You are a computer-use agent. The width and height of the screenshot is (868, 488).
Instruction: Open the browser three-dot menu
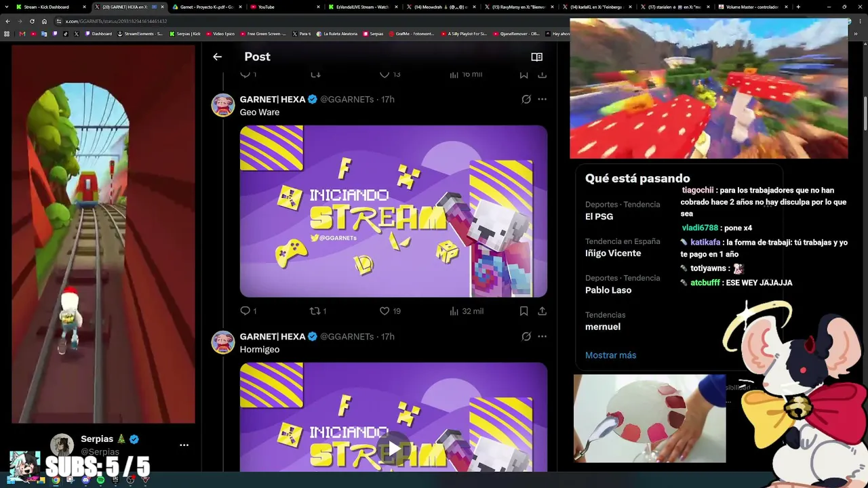pos(860,21)
